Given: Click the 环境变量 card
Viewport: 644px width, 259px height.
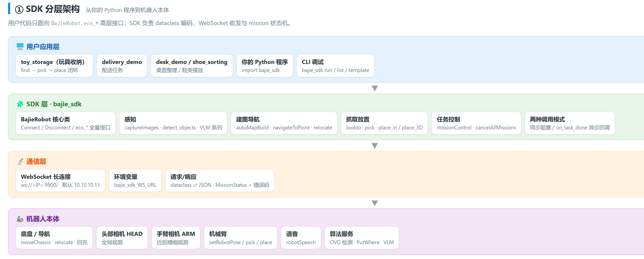Looking at the screenshot, I should [135, 180].
